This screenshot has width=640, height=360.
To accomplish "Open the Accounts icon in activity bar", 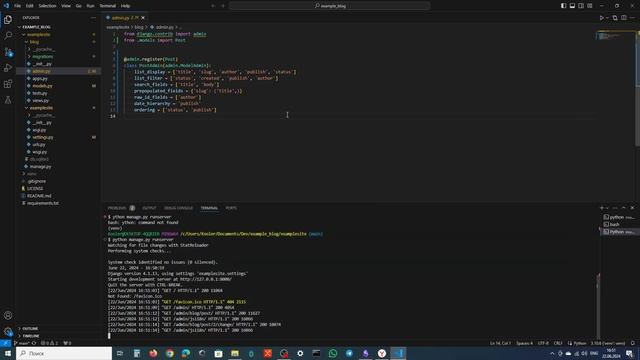I will pyautogui.click(x=8, y=316).
